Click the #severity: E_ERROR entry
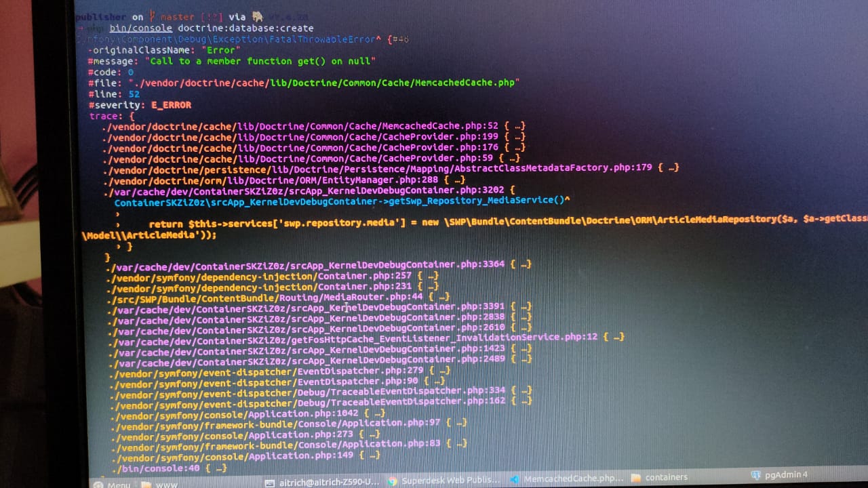The height and width of the screenshot is (488, 868). (140, 105)
